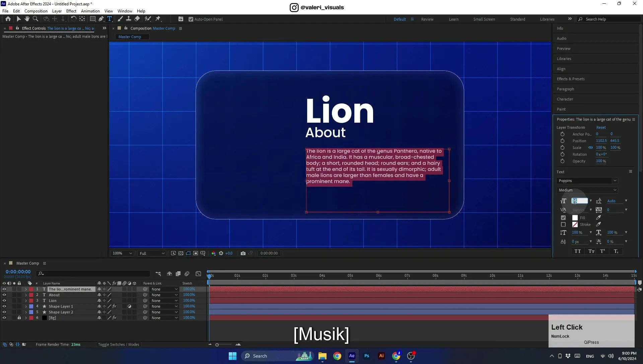Open the Medium font style dropdown

tap(587, 190)
